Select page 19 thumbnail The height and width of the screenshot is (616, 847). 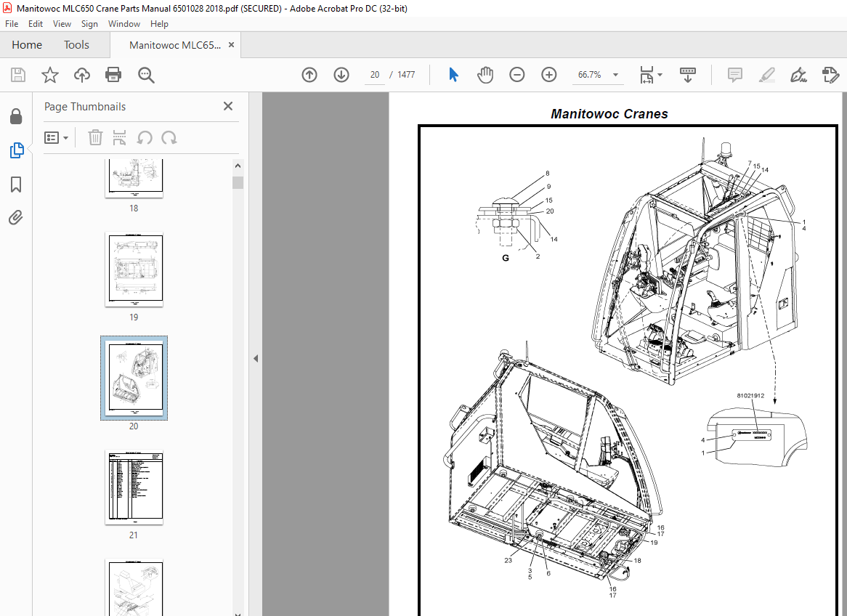pos(134,269)
